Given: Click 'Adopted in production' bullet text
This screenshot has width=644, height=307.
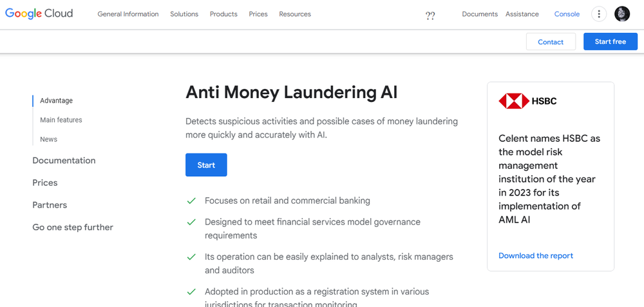Looking at the screenshot, I should 317,298.
